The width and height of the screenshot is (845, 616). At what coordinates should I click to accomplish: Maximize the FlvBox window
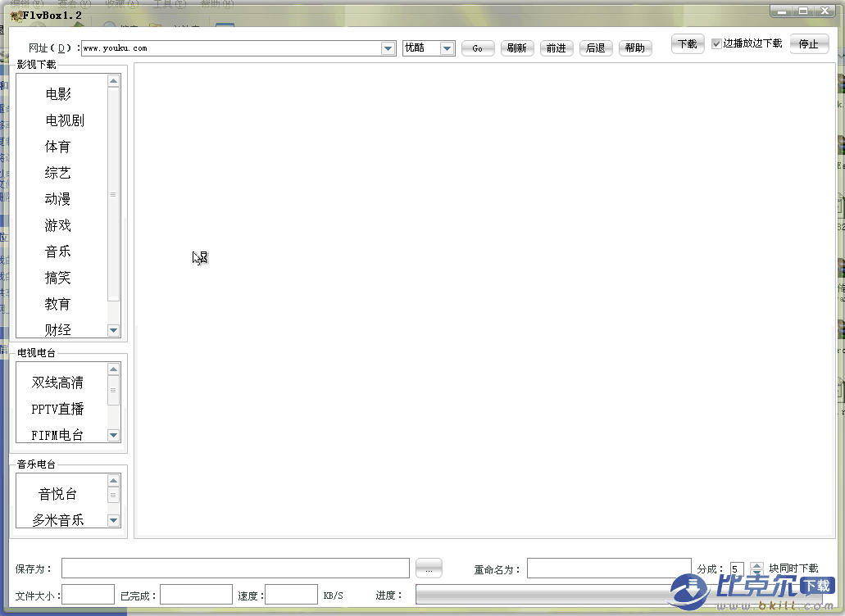coord(803,11)
